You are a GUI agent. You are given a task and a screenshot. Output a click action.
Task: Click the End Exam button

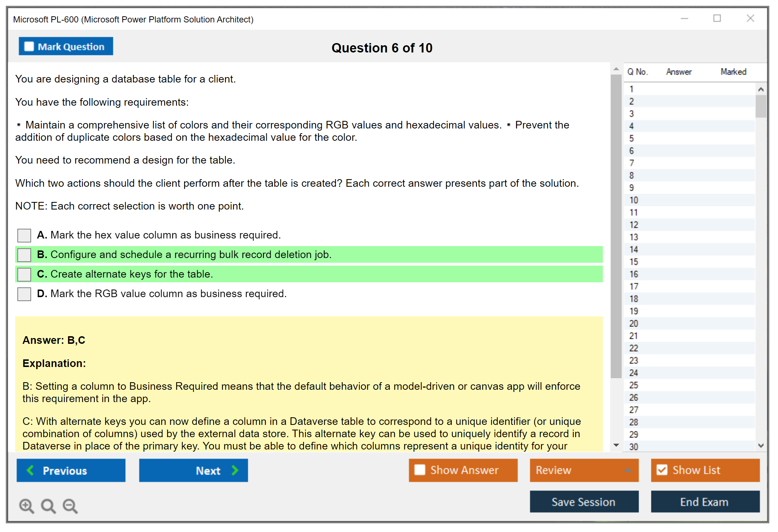tap(705, 502)
